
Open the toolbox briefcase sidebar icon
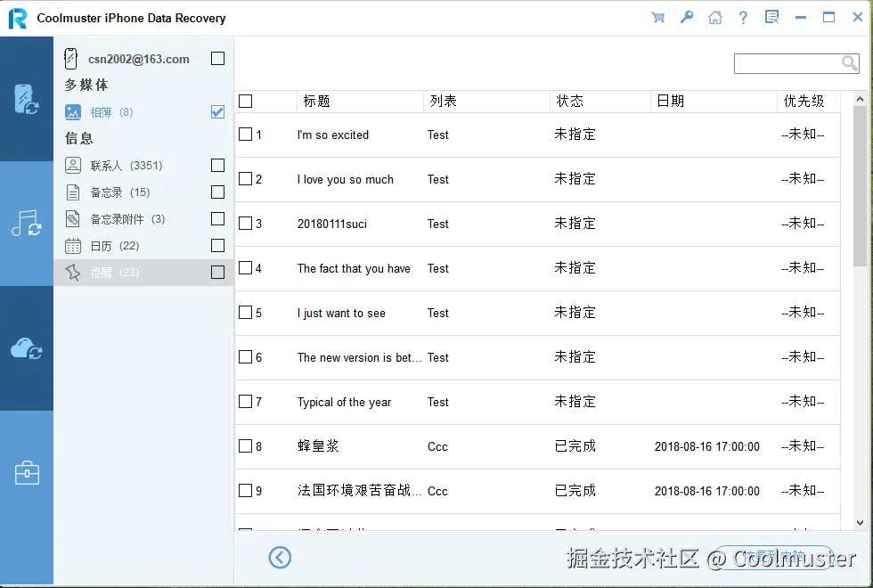[x=26, y=473]
